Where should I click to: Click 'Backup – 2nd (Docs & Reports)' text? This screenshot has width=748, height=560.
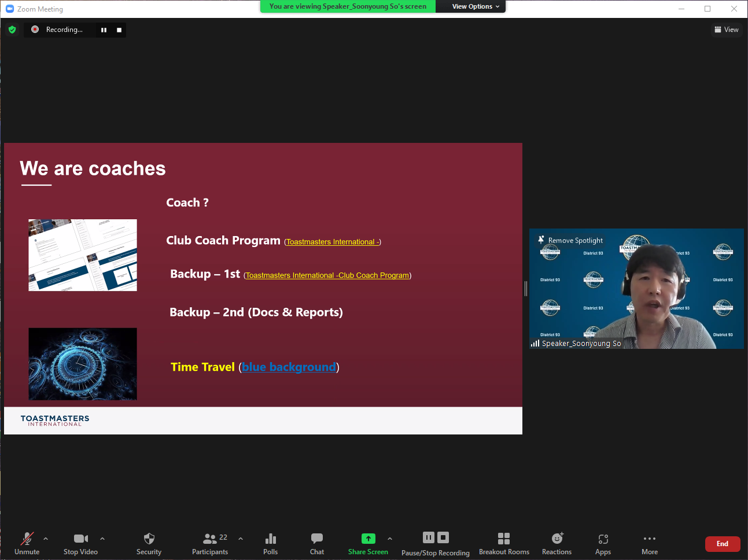click(256, 312)
